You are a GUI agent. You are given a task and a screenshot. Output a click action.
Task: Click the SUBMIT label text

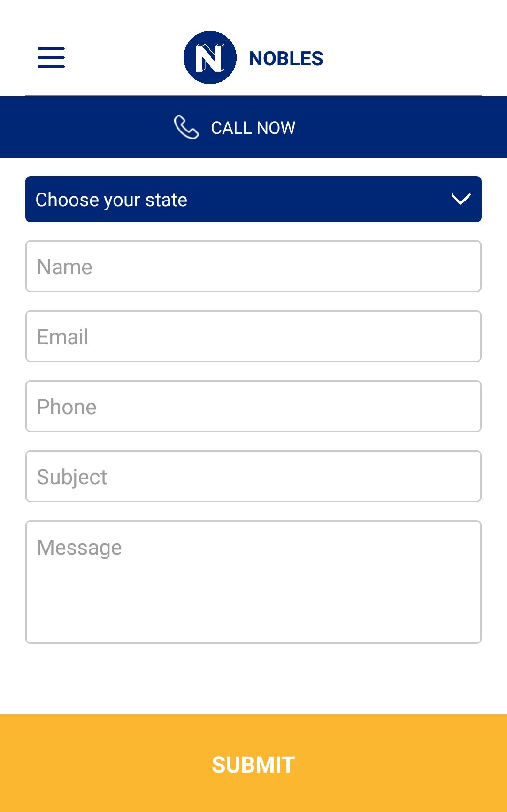[x=253, y=765]
